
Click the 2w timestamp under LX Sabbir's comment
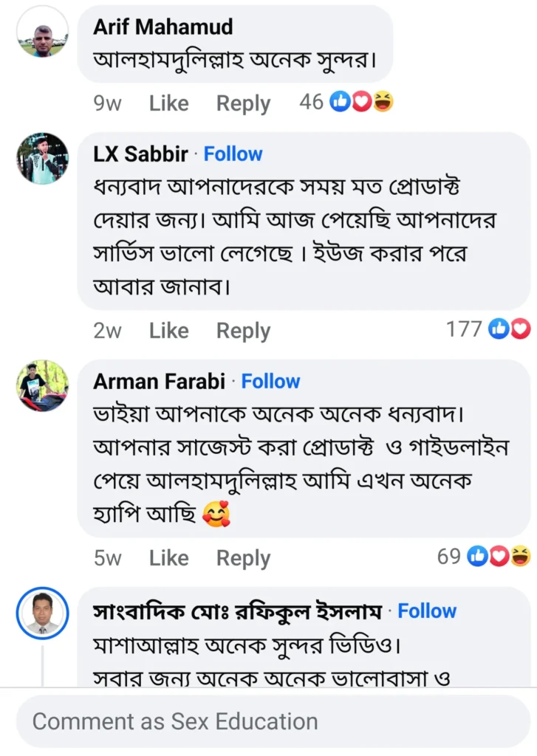click(x=108, y=331)
